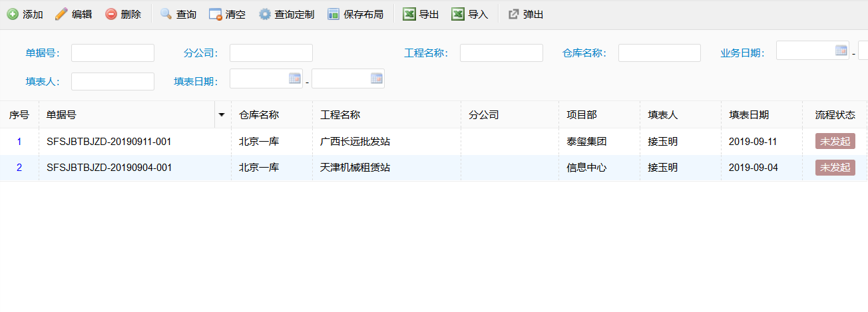Screen dimensions: 868x312
Task: Focus the 单据号 input field
Action: point(112,53)
